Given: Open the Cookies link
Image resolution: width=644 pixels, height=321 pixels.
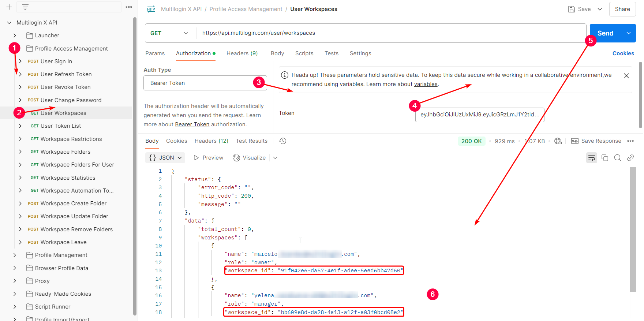Looking at the screenshot, I should [x=623, y=53].
